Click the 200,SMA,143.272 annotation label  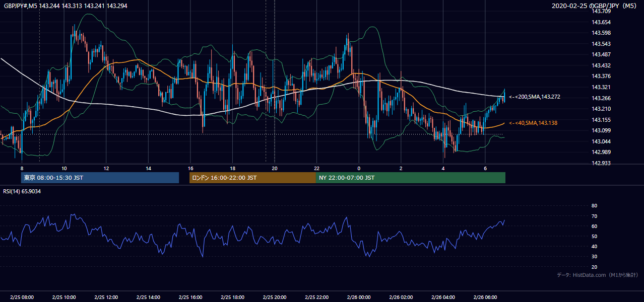point(535,97)
